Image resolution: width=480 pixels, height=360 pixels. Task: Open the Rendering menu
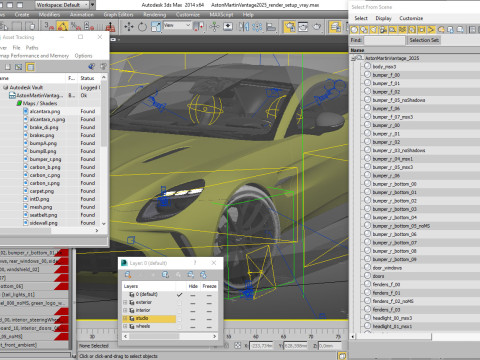coord(155,15)
